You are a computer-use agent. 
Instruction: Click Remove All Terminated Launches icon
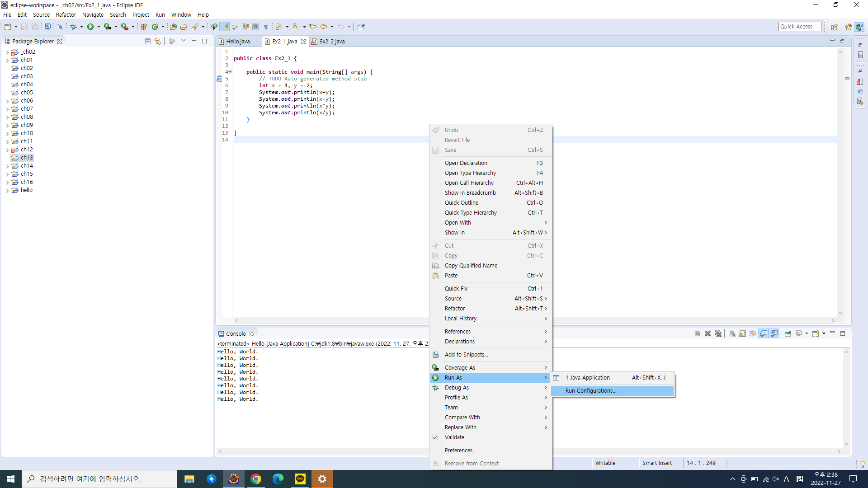pyautogui.click(x=718, y=333)
